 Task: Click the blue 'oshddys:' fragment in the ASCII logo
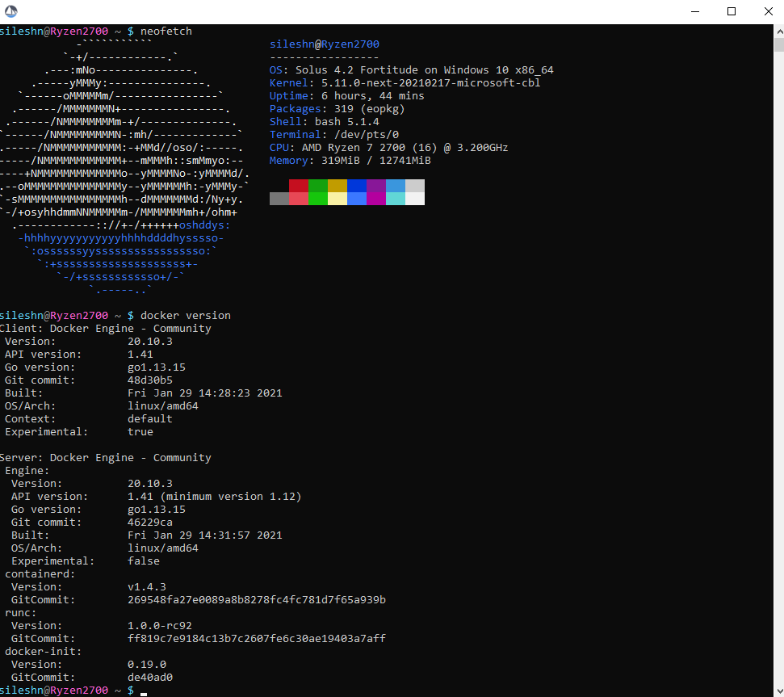tap(204, 225)
